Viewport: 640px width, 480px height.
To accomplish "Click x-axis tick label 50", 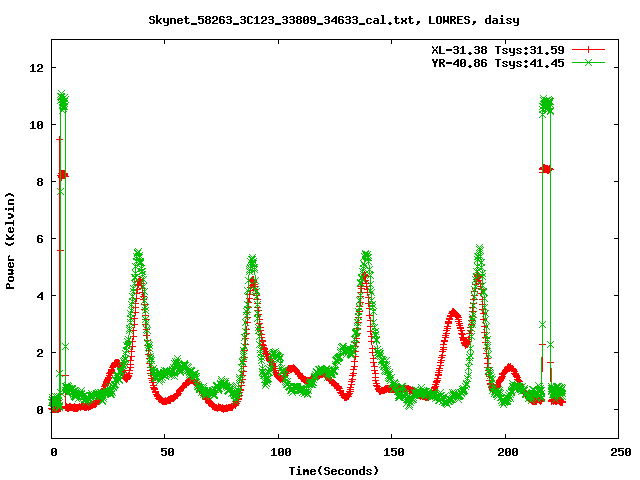I will coord(167,452).
